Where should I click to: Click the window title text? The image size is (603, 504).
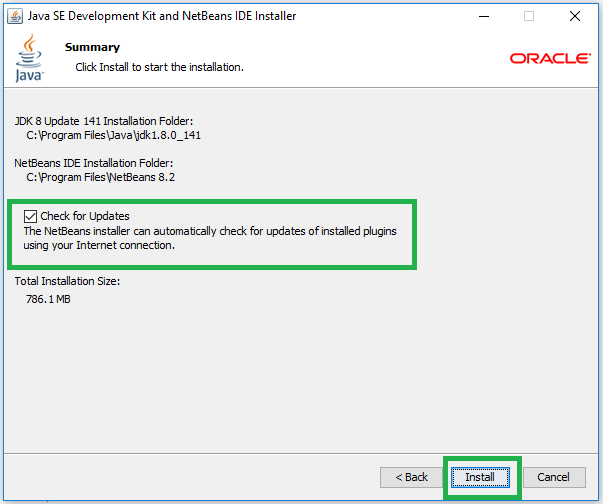click(162, 16)
